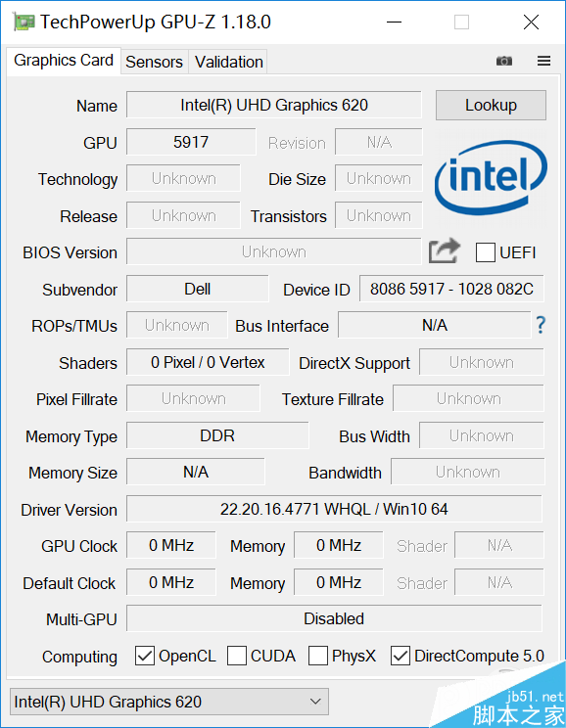Screen dimensions: 566x728
Task: Click the Bus Interface N/A field
Action: click(435, 325)
